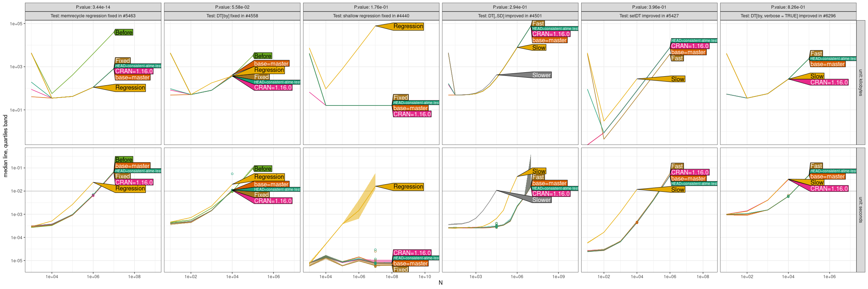Click x-axis tick '1e+09' under DT[,.SD] panel
The image size is (868, 289).
(x=558, y=277)
